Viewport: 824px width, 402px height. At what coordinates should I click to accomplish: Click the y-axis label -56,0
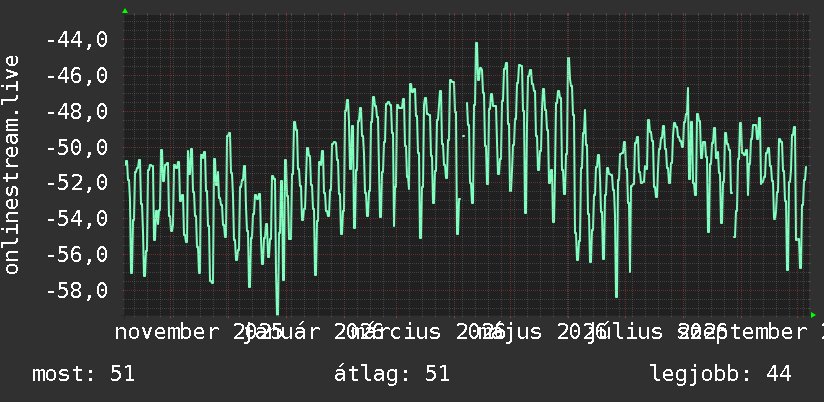click(77, 254)
